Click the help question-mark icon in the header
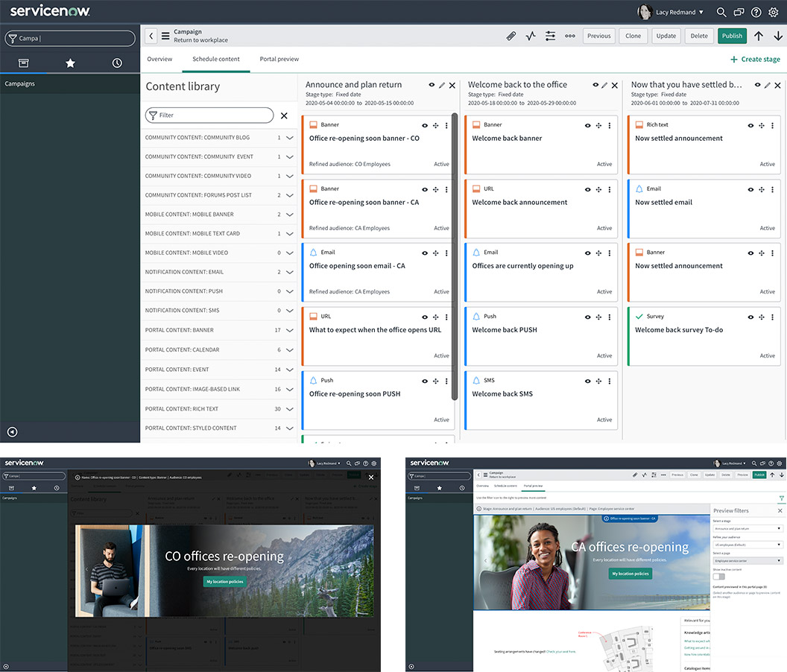This screenshot has height=672, width=787. pos(755,12)
